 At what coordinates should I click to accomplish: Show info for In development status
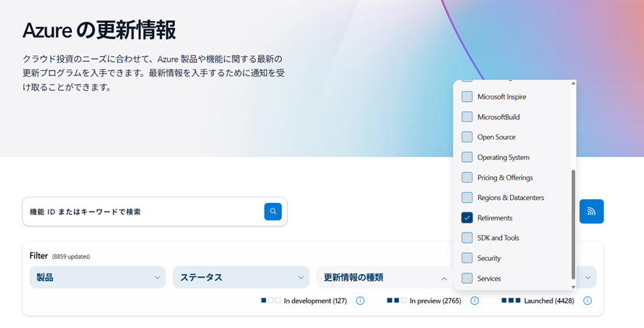coord(361,300)
